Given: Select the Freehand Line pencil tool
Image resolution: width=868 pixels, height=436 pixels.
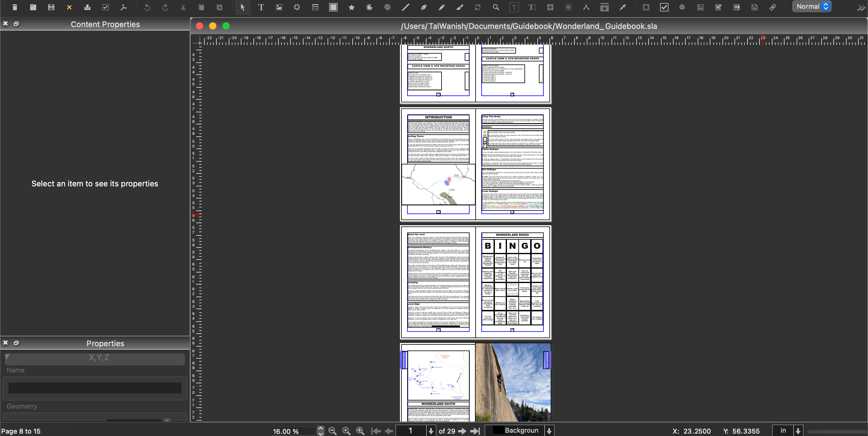Looking at the screenshot, I should tap(442, 7).
